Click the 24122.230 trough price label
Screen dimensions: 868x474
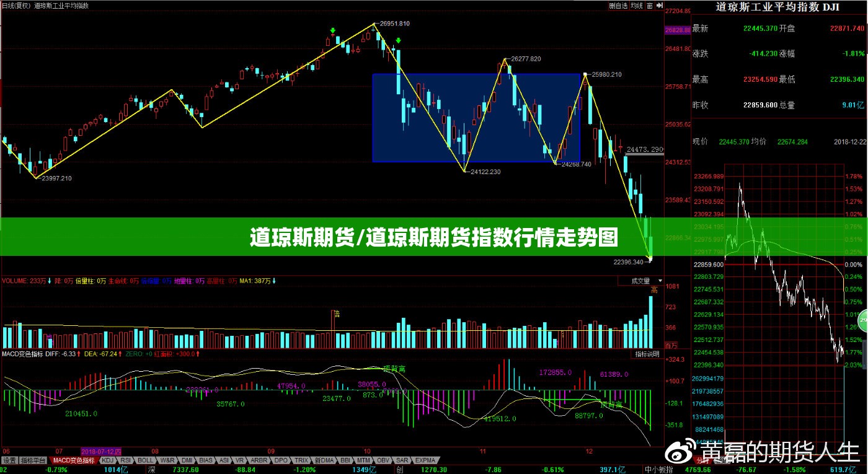(x=485, y=172)
